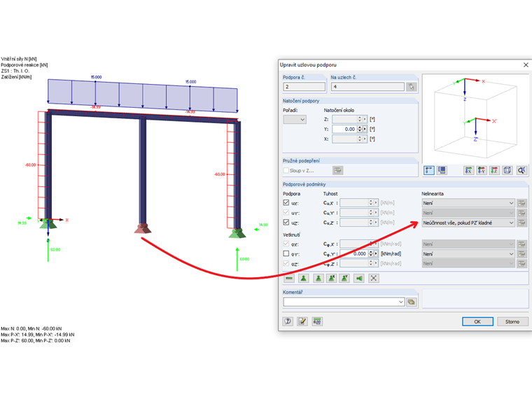Click the first green line-support preset icon
The width and height of the screenshot is (532, 399).
(289, 278)
